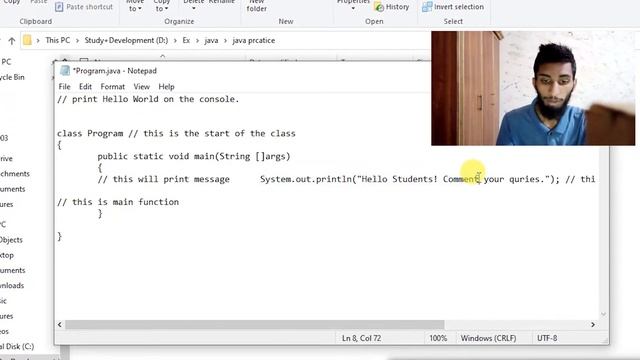Click Windows (CRLF) status entry
The width and height of the screenshot is (640, 360).
488,338
